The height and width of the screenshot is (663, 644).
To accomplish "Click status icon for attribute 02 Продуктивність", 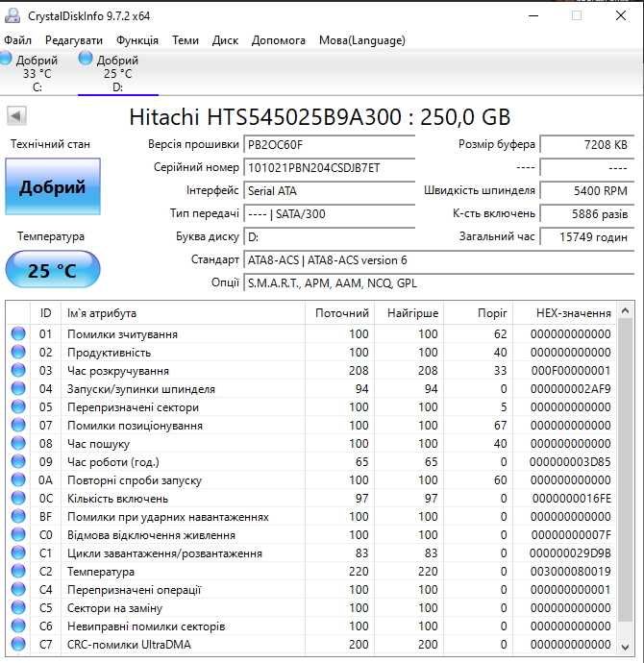I will (x=18, y=352).
